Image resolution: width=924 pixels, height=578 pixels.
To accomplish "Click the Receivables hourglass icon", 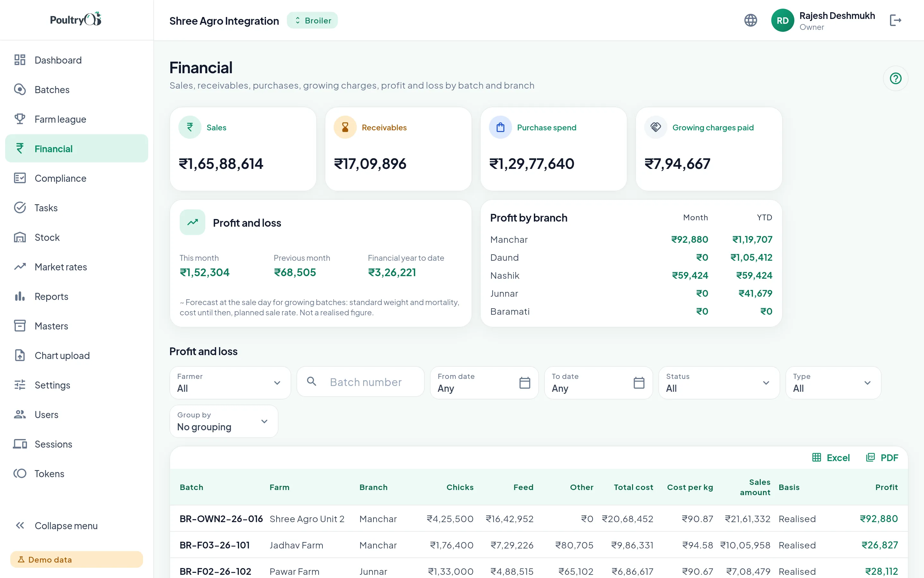I will [x=345, y=127].
